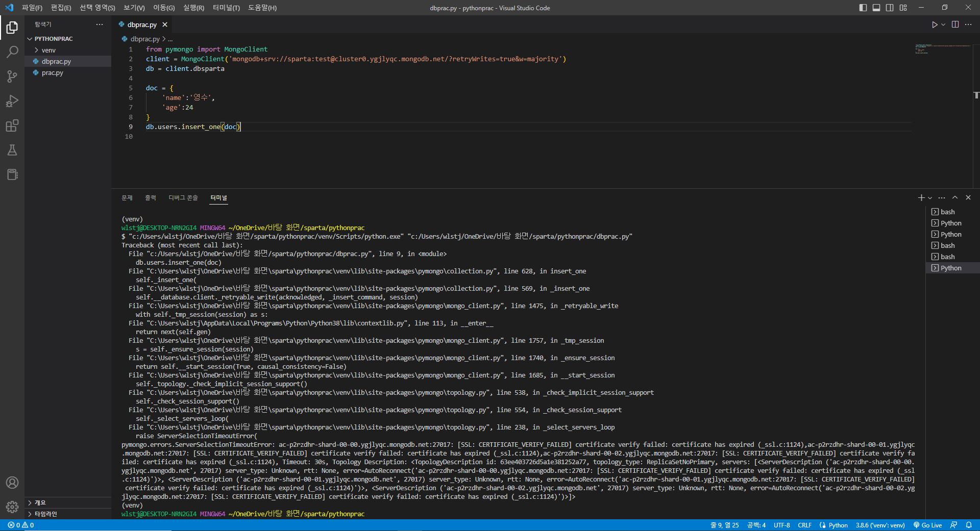Click the code minimap preview

[x=942, y=49]
